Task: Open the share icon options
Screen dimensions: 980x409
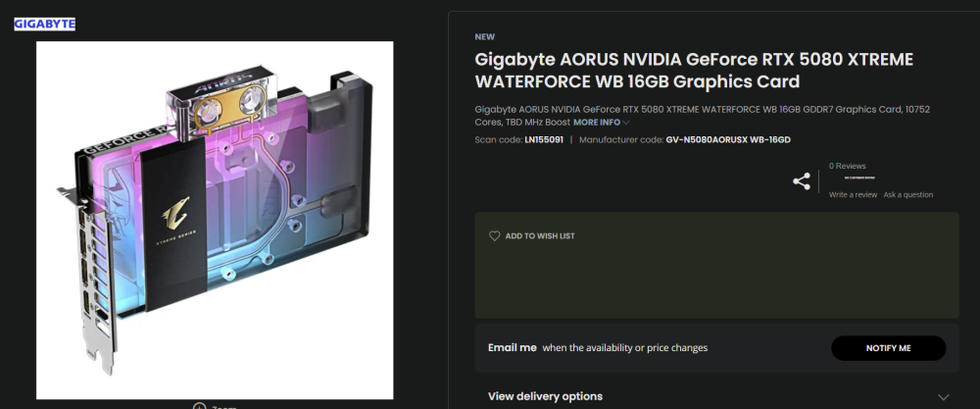Action: [x=802, y=181]
